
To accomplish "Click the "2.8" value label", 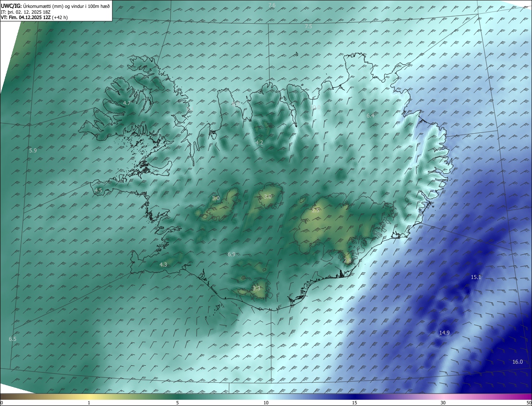I will (347, 261).
